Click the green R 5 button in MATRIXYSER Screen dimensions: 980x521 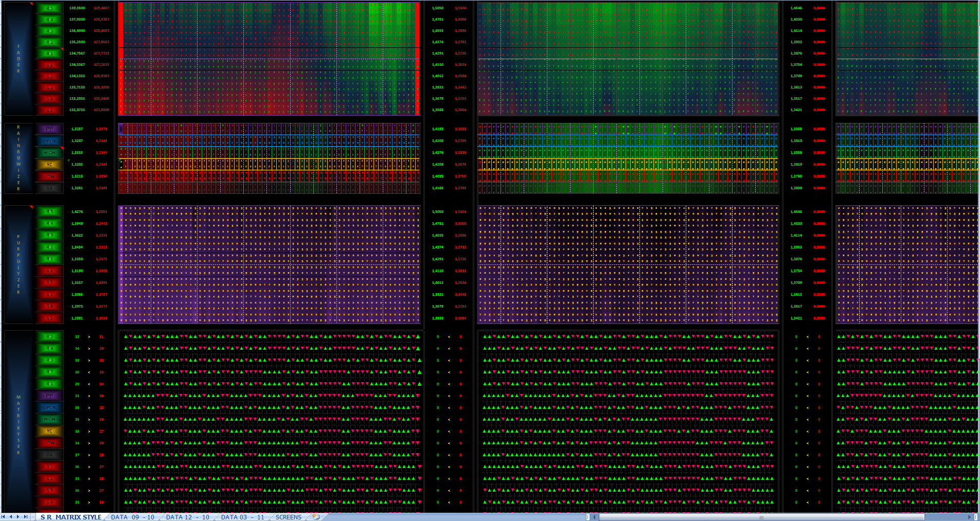[x=49, y=337]
